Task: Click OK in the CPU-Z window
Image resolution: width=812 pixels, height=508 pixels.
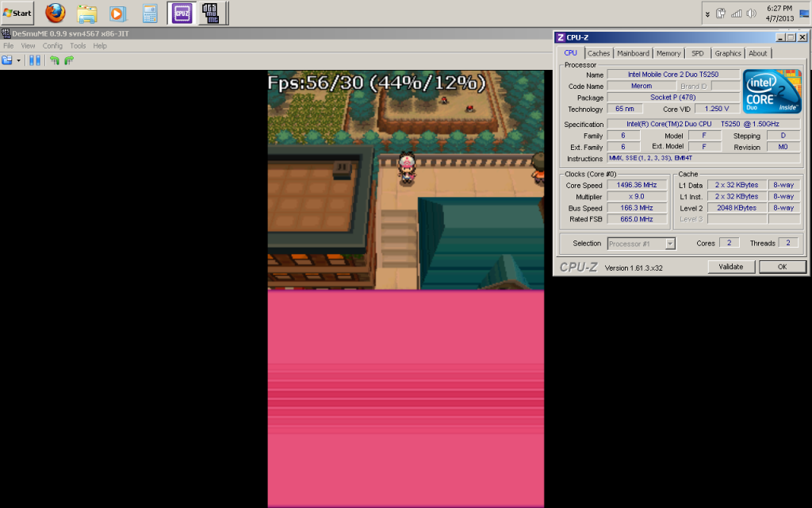Action: pyautogui.click(x=781, y=267)
